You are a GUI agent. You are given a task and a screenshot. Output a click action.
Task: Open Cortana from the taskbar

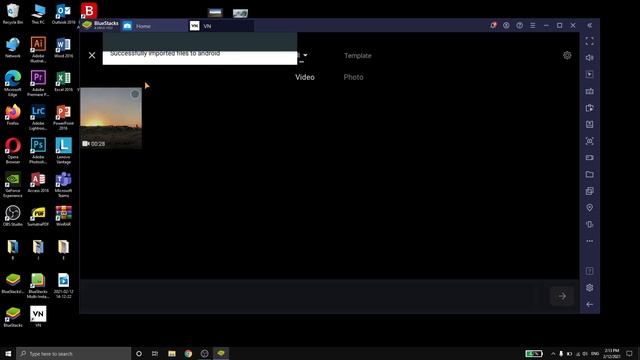pyautogui.click(x=139, y=353)
